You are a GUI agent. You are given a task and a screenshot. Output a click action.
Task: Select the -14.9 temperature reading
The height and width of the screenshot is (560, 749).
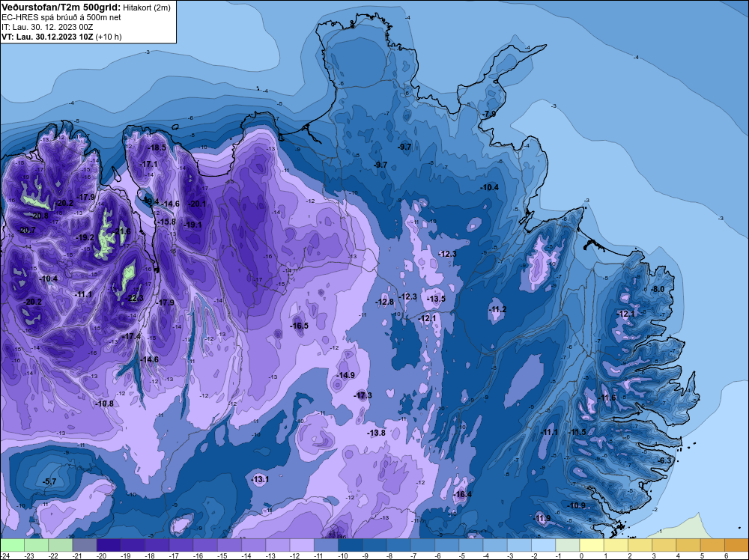[x=346, y=376]
